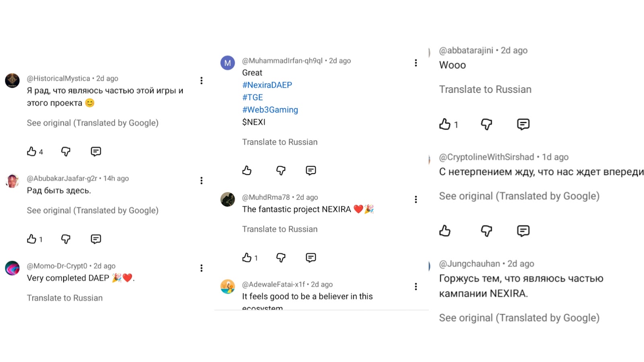The width and height of the screenshot is (644, 362).
Task: Open the #Web3Gaming hashtag link
Action: click(x=270, y=110)
